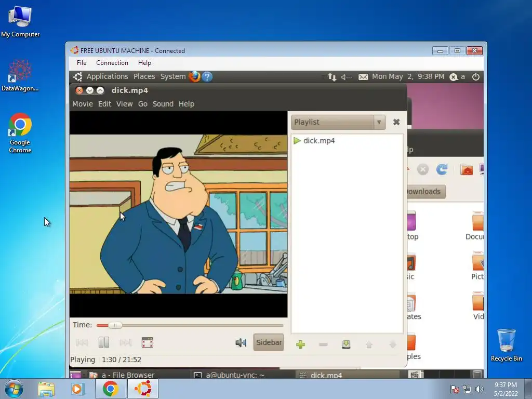532x399 pixels.
Task: Open the mail envelope indicator
Action: coord(363,77)
